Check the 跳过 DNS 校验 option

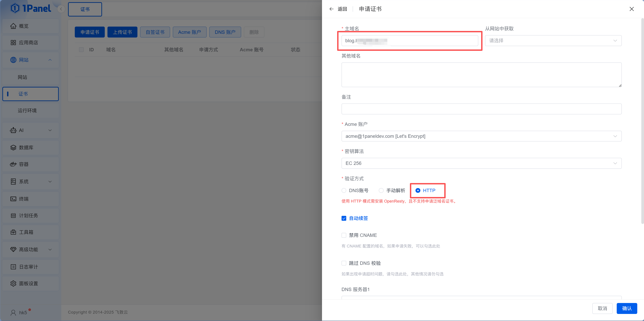[344, 263]
